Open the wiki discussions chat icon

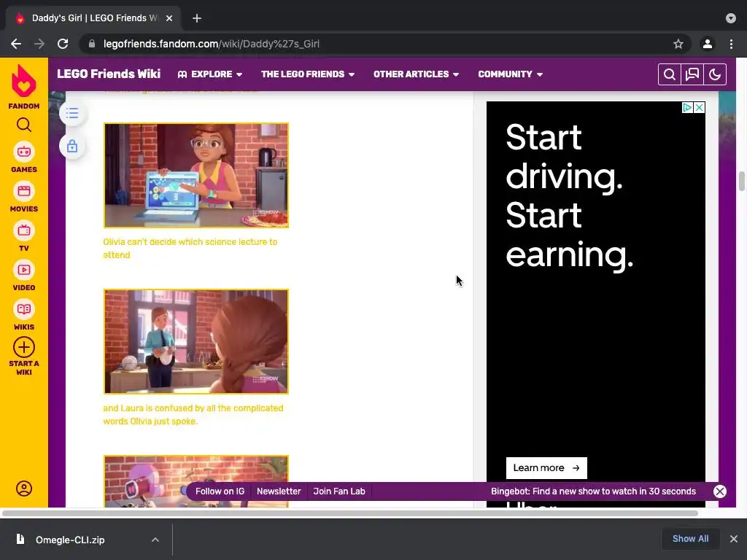pyautogui.click(x=692, y=74)
